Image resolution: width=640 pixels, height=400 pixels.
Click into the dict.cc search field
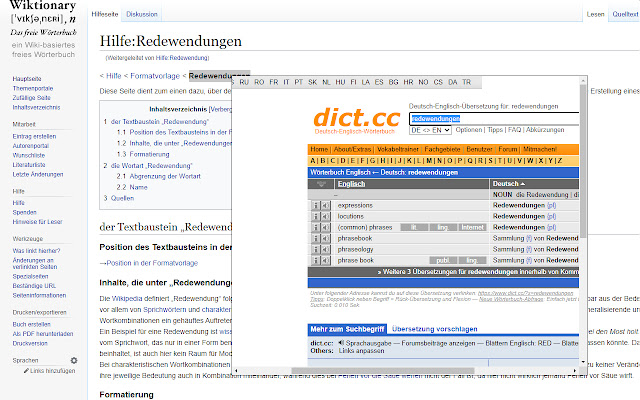click(494, 119)
